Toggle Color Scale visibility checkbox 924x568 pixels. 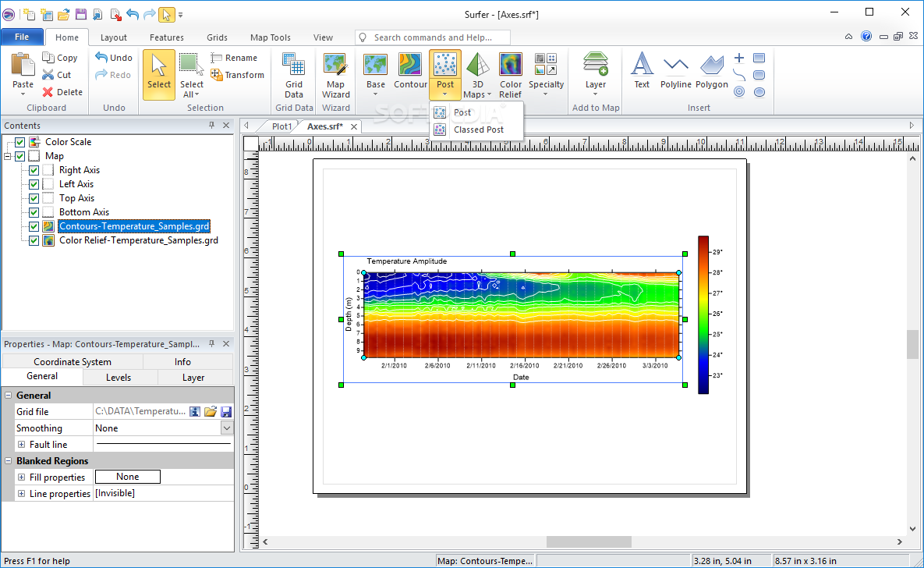(20, 142)
